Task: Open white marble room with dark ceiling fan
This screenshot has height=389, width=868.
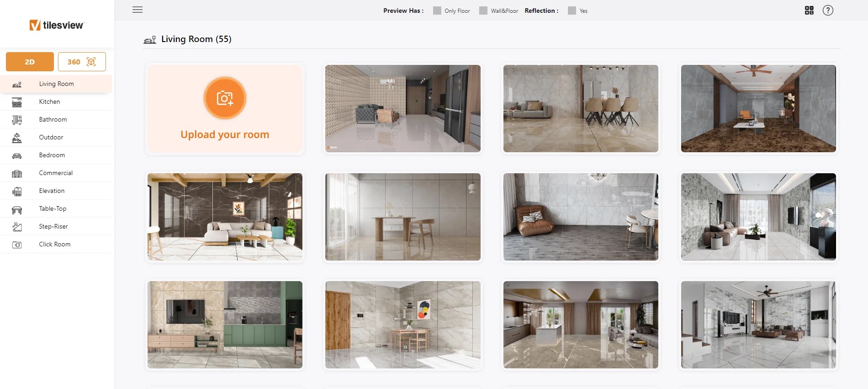Action: coord(758,325)
